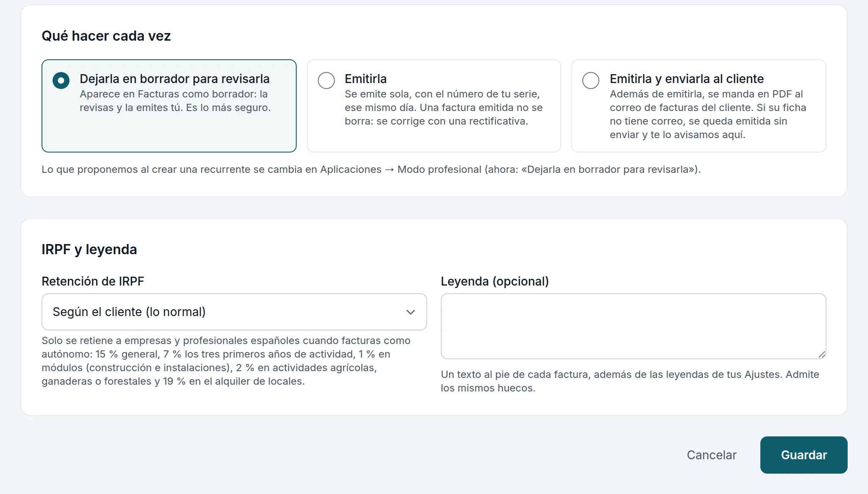Screen dimensions: 868x494
Task: Focus the Leyenda (opcional) text area
Action: point(633,326)
